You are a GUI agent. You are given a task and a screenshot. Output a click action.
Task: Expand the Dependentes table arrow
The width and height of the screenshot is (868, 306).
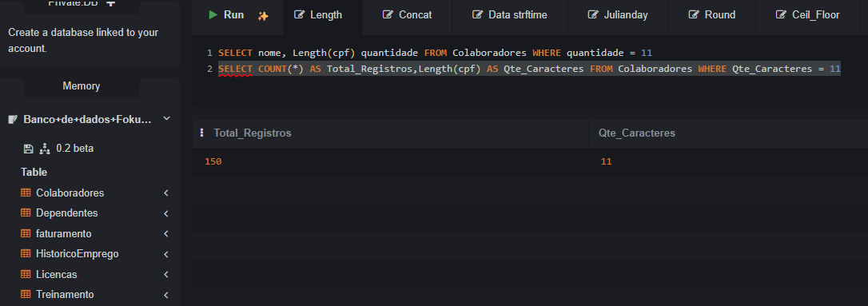click(x=165, y=213)
